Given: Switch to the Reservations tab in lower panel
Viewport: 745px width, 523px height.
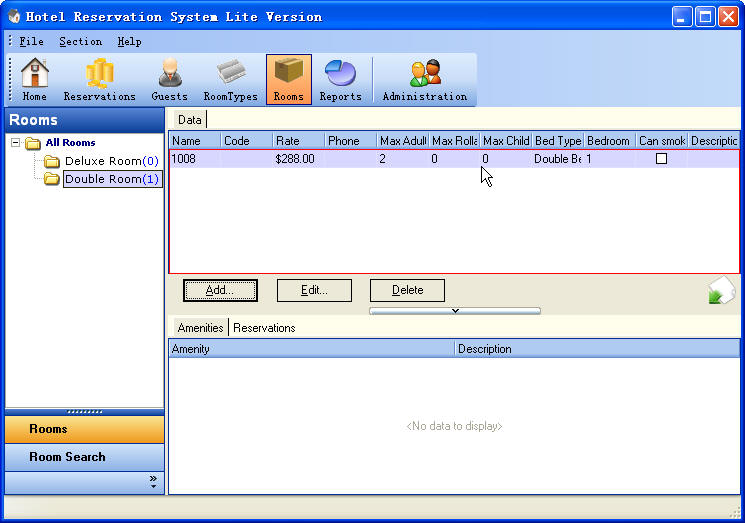Looking at the screenshot, I should [264, 328].
